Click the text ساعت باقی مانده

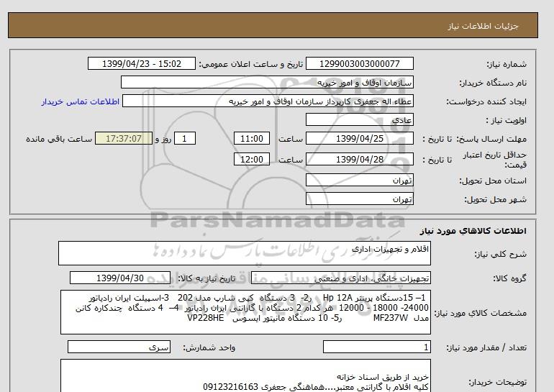click(x=59, y=139)
